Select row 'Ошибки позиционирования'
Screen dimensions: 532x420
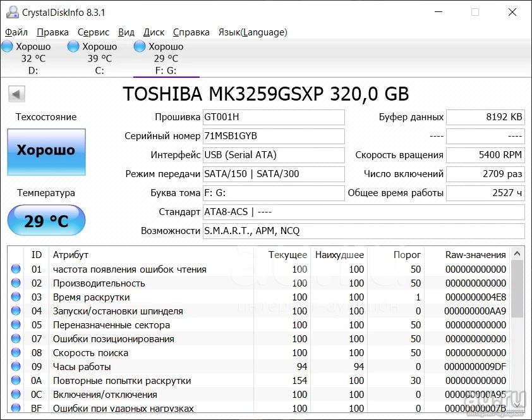click(259, 339)
